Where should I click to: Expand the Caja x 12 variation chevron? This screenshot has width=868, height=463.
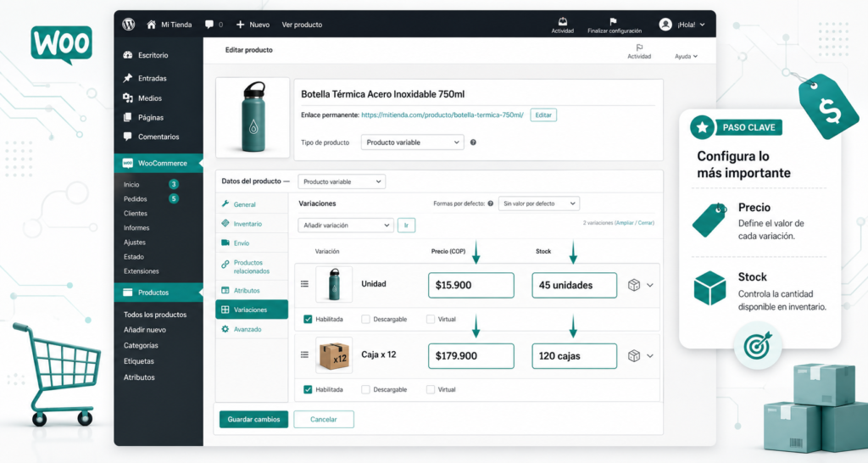coord(650,356)
